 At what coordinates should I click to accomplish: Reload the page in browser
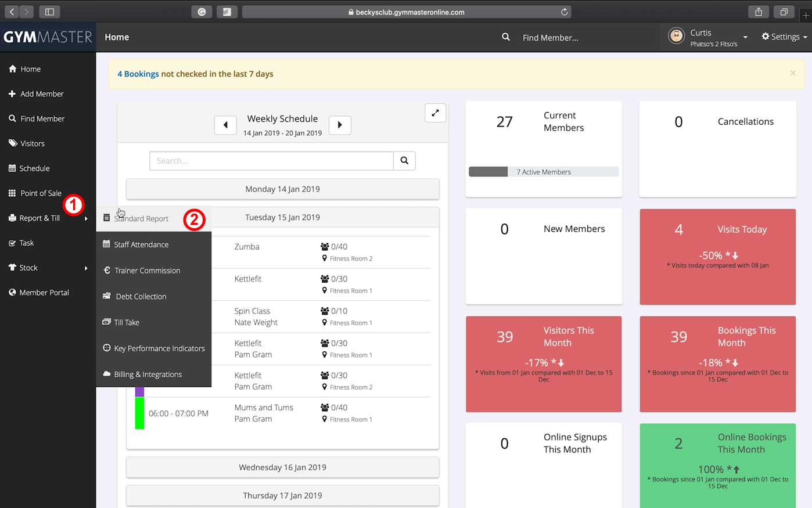564,12
